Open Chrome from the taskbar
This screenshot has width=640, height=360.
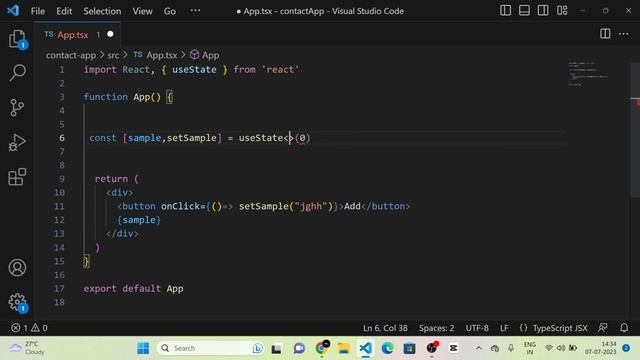coord(322,348)
